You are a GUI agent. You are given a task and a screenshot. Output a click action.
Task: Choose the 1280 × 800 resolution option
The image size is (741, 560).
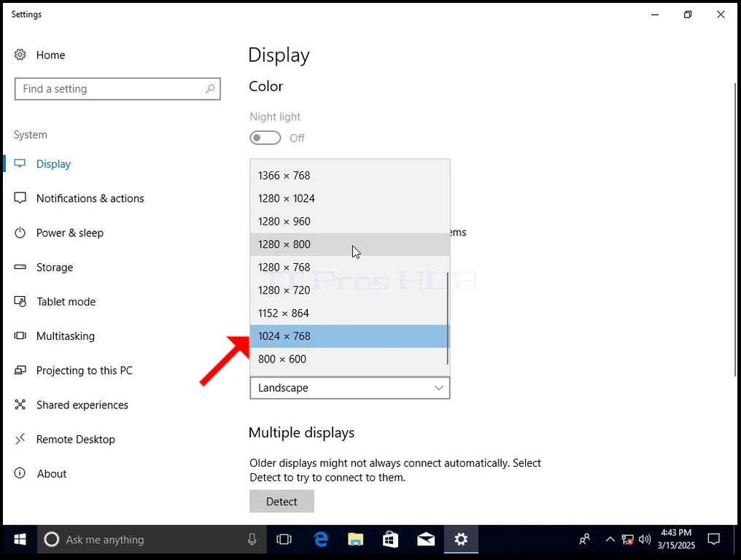click(x=349, y=244)
